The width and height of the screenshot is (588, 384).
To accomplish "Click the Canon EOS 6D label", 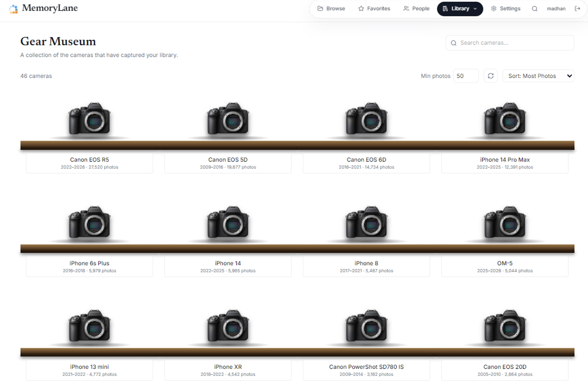I will pyautogui.click(x=366, y=160).
